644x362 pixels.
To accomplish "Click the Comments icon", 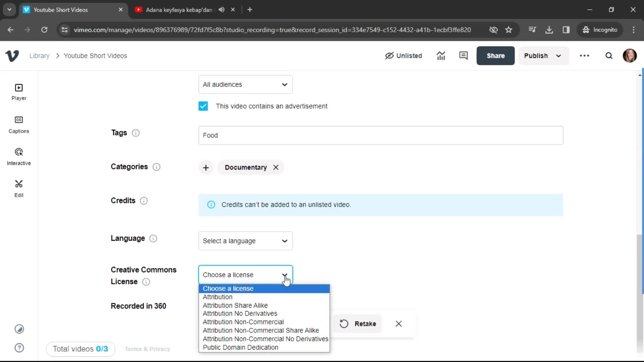I will coord(464,55).
